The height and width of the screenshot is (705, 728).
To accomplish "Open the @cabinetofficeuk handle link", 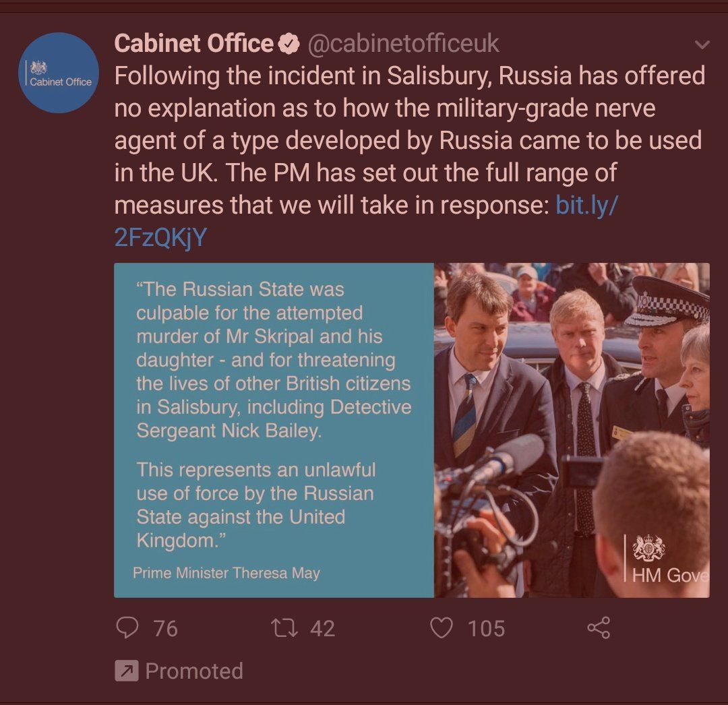I will tap(403, 44).
